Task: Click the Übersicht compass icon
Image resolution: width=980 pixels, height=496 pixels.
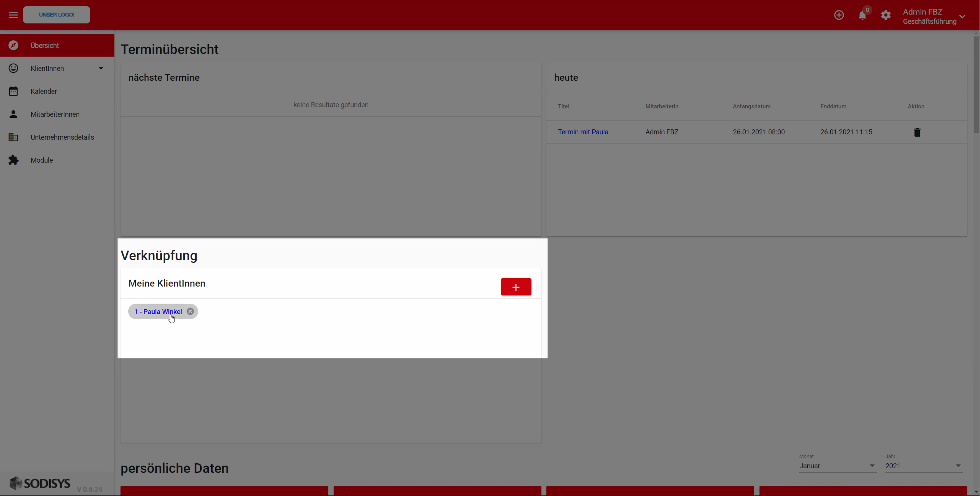Action: coord(13,45)
